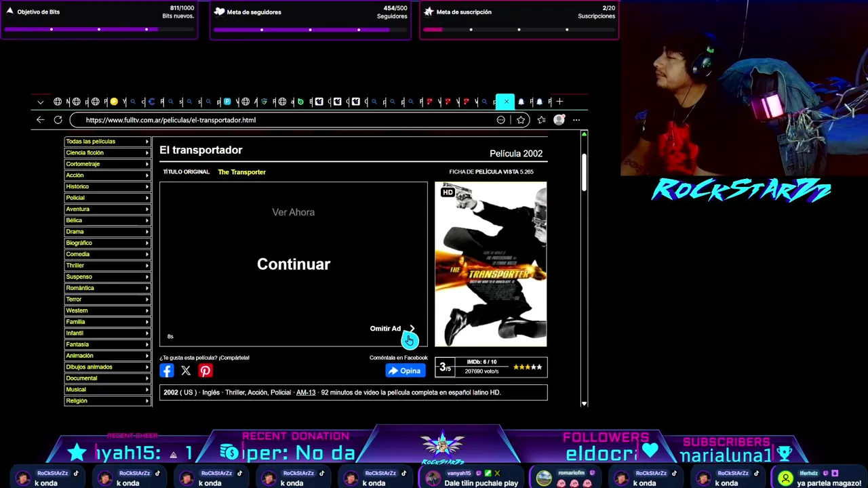The height and width of the screenshot is (488, 868).
Task: Switch to the teal P icon tab
Action: coord(227,102)
